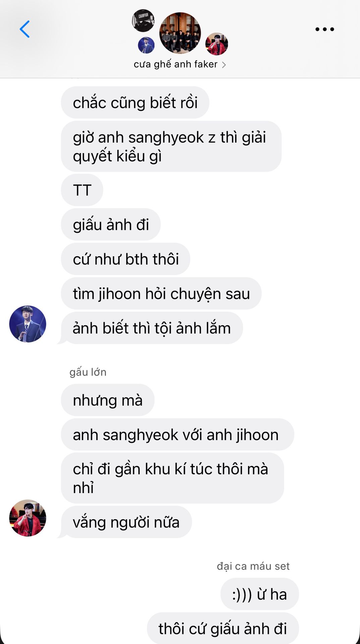Select message 'giờ anh sanghyeok z thì giải quyết kiểu gì'
This screenshot has height=644, width=360.
[171, 146]
